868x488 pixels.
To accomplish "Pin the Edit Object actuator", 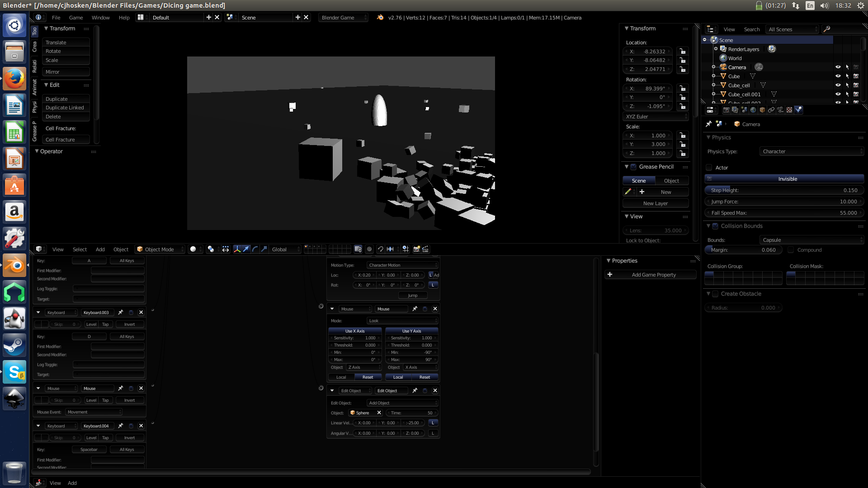I will coord(415,390).
